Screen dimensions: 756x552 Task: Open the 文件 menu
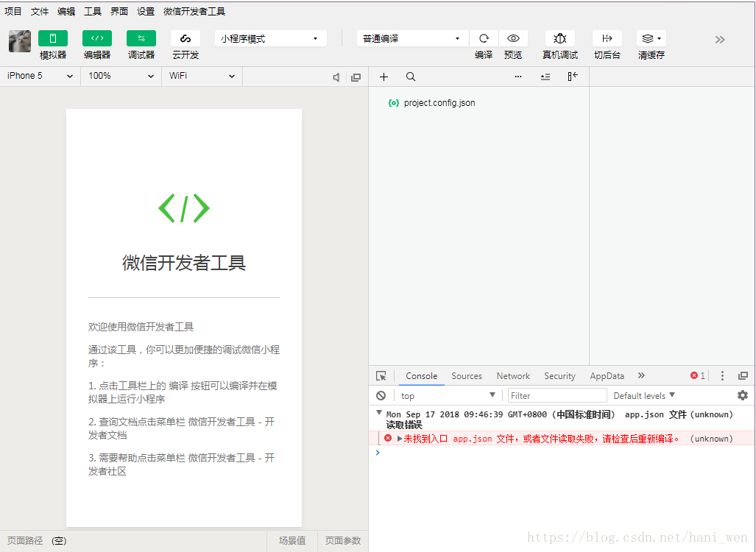[40, 12]
